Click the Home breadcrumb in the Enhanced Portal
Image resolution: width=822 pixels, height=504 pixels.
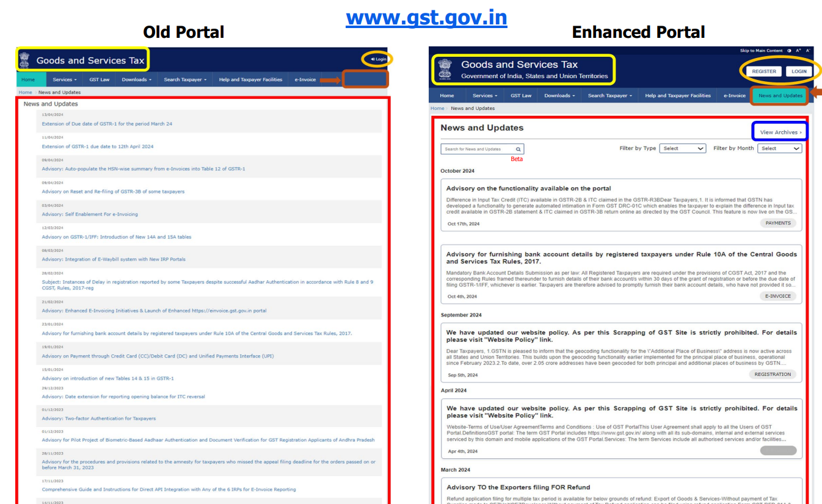[437, 109]
